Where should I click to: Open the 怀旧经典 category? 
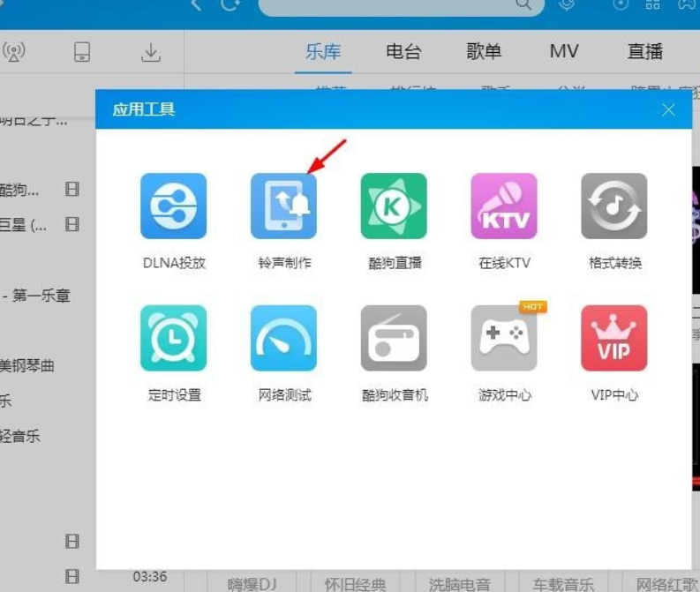pos(356,584)
